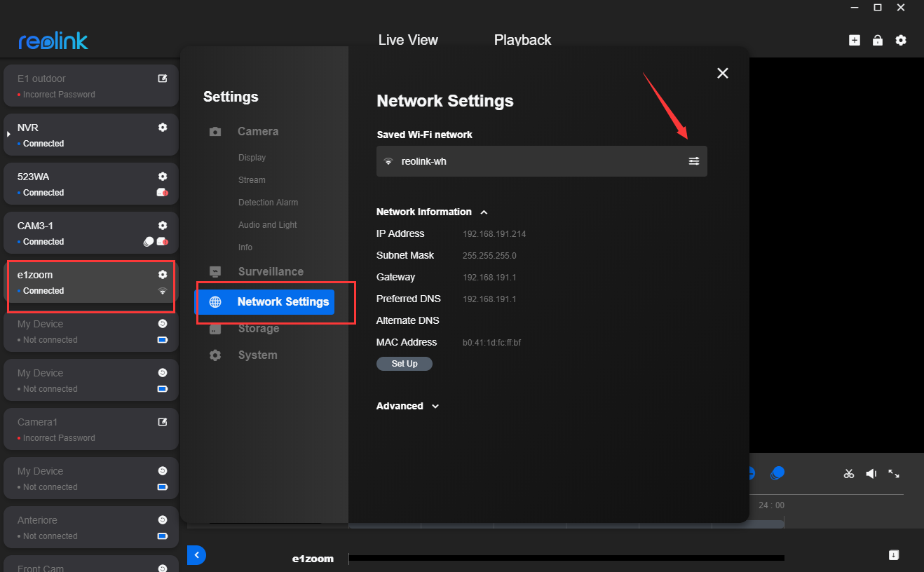Reconnect the Front Cam device

pos(163,568)
